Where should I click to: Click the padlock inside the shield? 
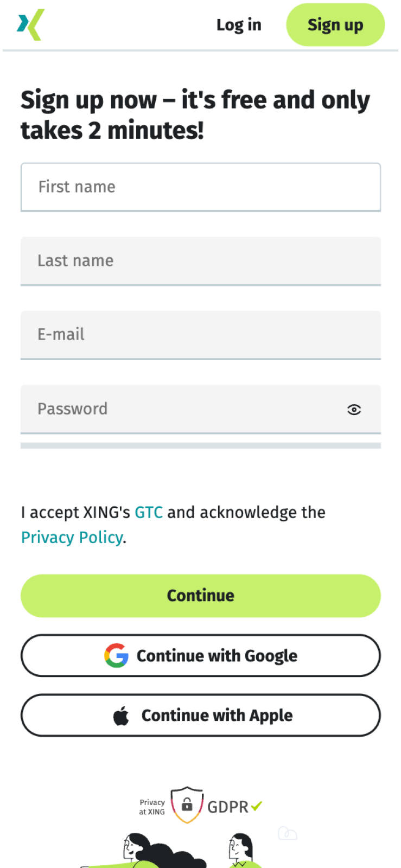pos(187,805)
